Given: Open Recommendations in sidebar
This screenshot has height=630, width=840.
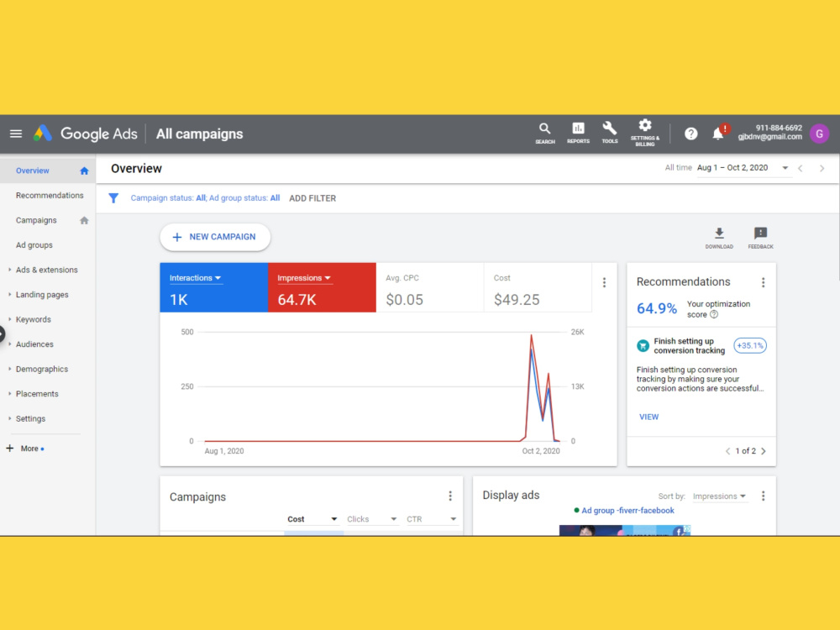Looking at the screenshot, I should tap(50, 196).
